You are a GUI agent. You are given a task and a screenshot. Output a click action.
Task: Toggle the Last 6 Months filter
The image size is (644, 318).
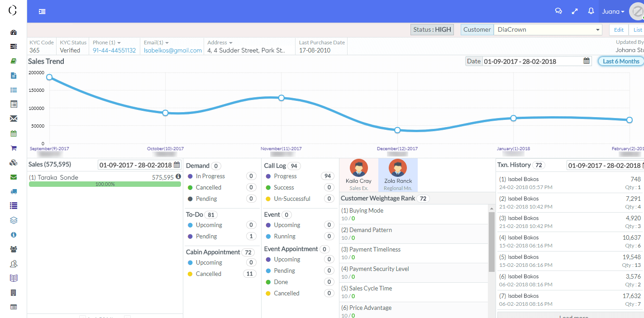pyautogui.click(x=620, y=61)
